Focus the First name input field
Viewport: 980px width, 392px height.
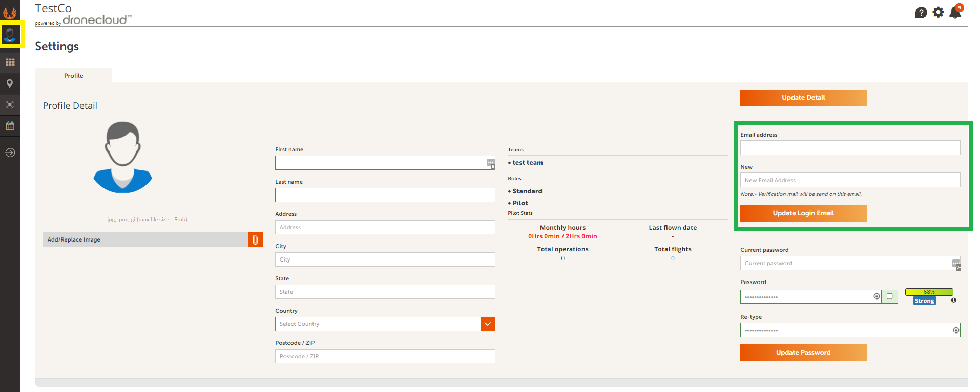[x=385, y=163]
